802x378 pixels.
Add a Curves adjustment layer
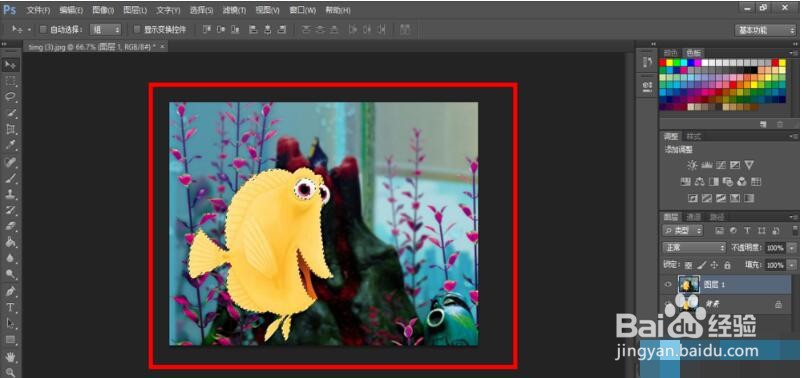pyautogui.click(x=721, y=165)
